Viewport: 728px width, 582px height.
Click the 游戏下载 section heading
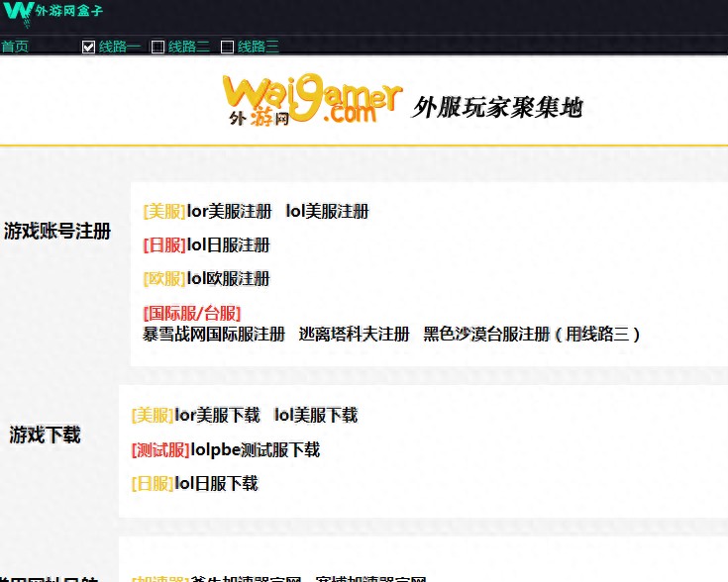[x=45, y=435]
